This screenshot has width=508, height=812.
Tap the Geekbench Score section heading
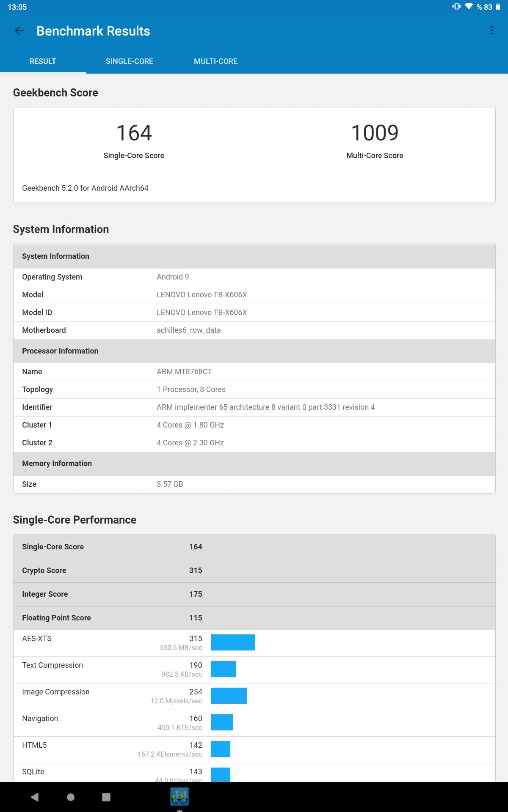click(55, 93)
